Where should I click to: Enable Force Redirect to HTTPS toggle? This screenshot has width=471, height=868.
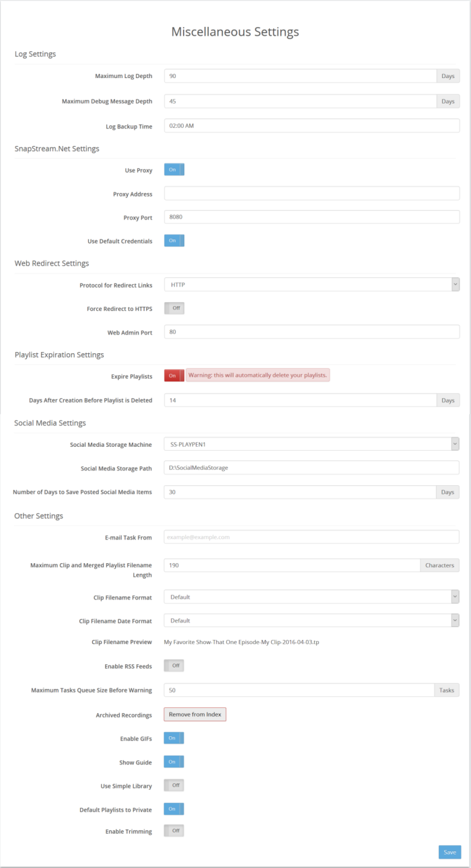tap(174, 308)
